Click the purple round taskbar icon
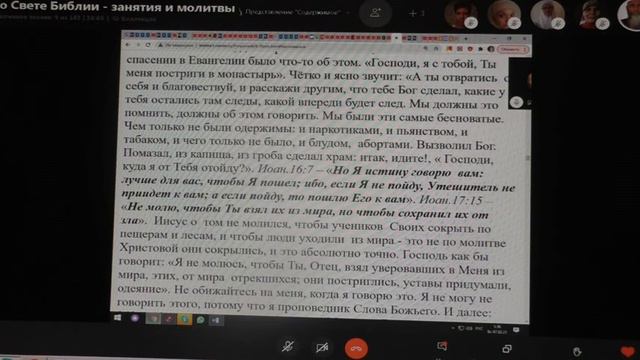The height and width of the screenshot is (360, 640). (135, 318)
